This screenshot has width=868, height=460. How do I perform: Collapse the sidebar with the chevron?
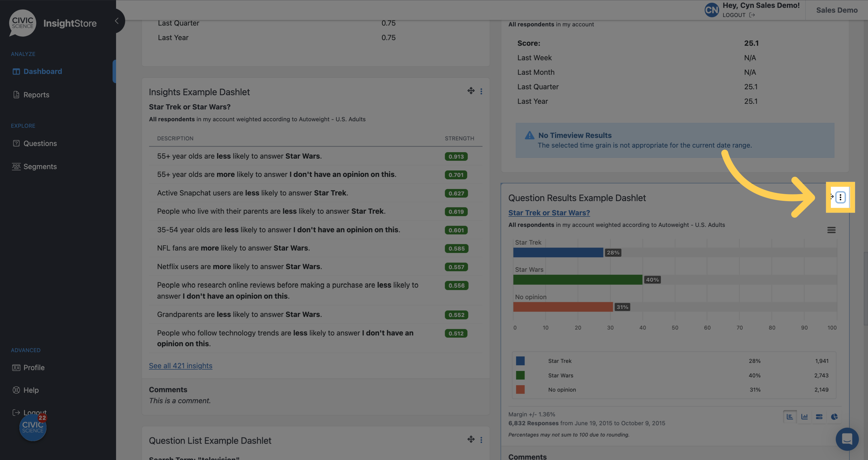(x=117, y=21)
